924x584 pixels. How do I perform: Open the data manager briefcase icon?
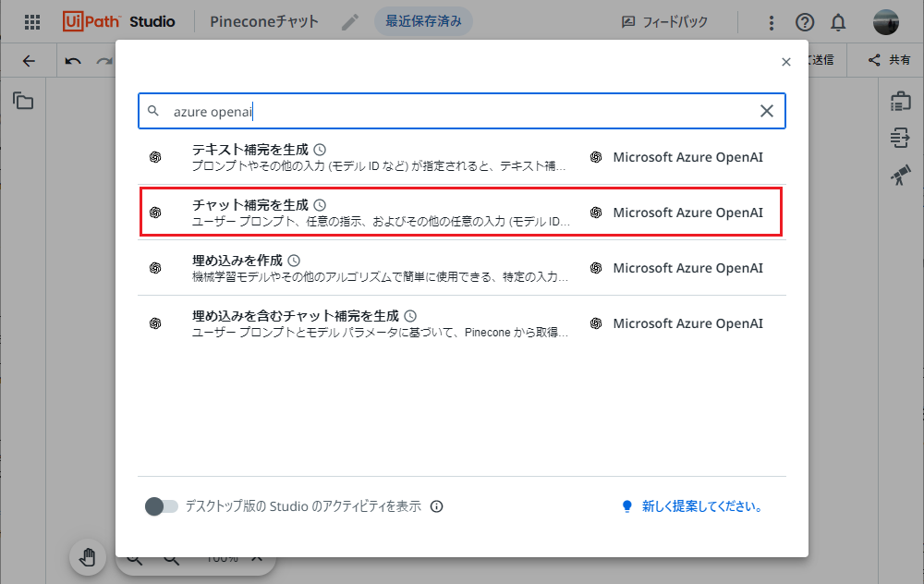pos(900,101)
